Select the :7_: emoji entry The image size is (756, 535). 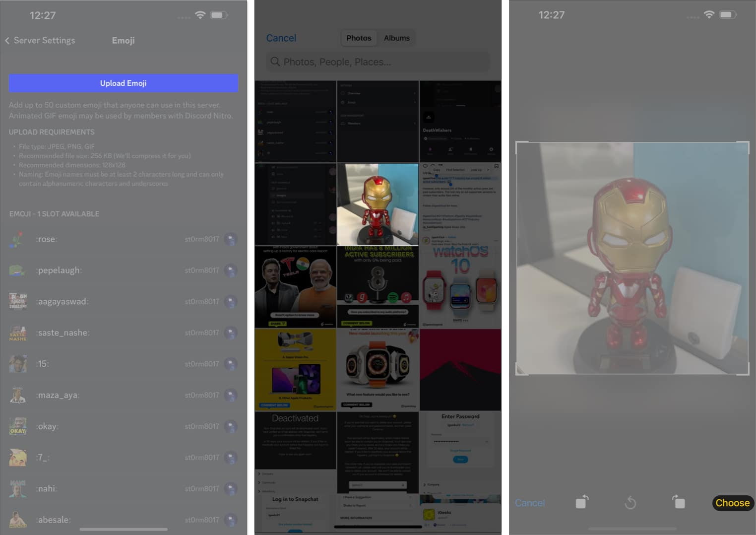124,458
